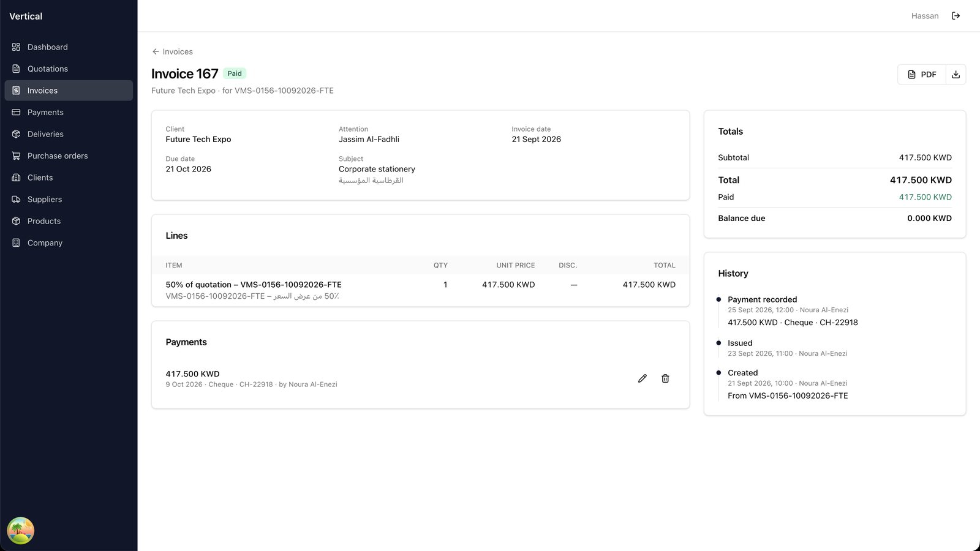Click the palm tree avatar logo
This screenshot has width=980, height=551.
(20, 530)
